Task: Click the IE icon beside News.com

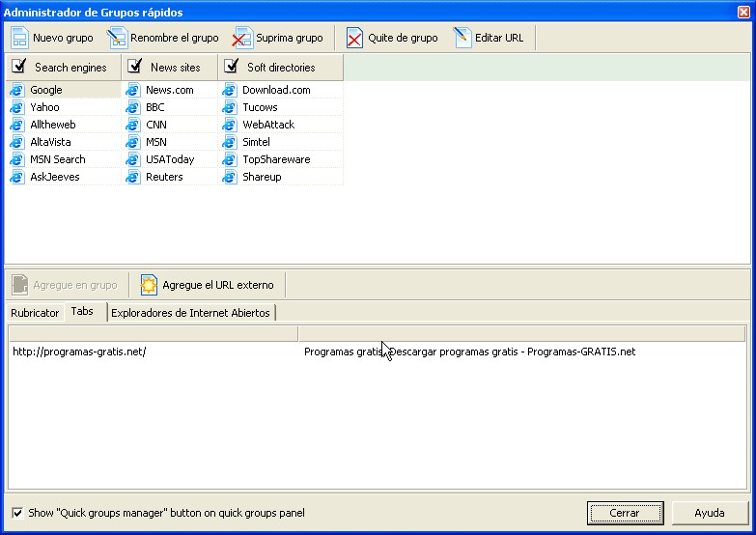Action: 133,90
